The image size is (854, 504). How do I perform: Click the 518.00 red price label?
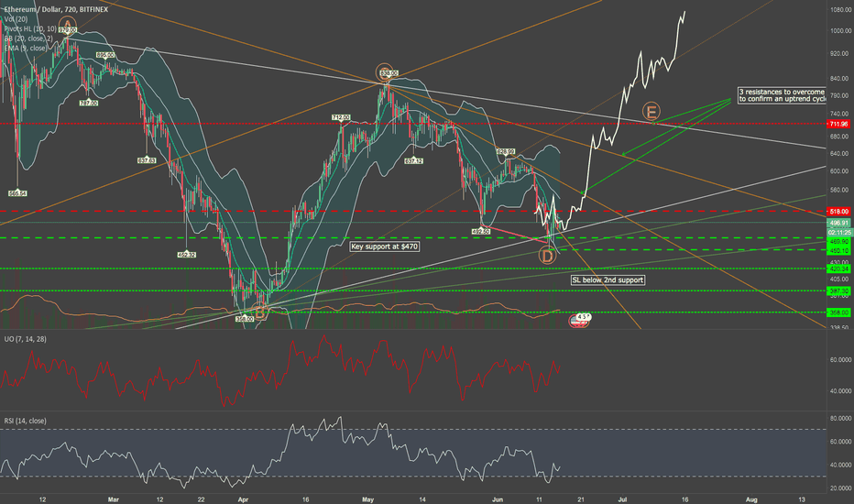(838, 211)
